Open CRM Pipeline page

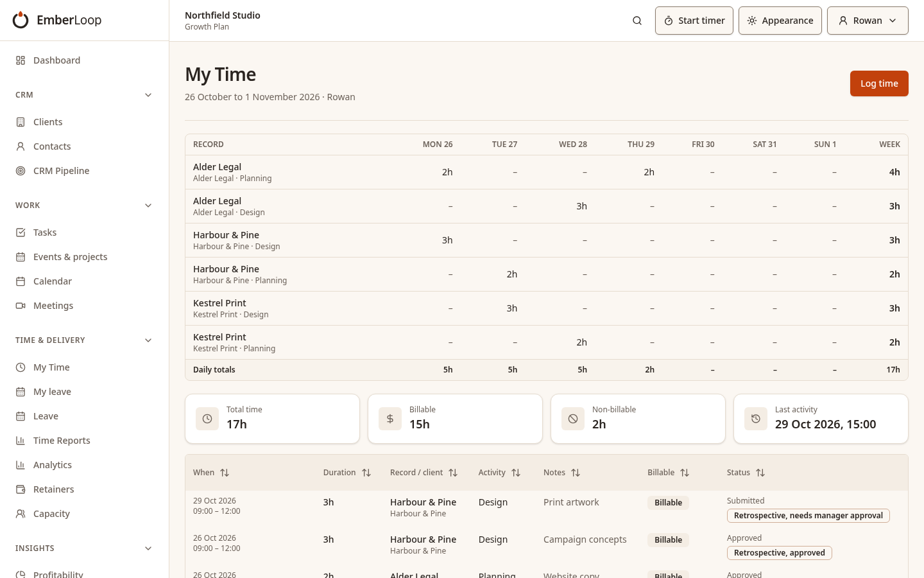pos(84,171)
